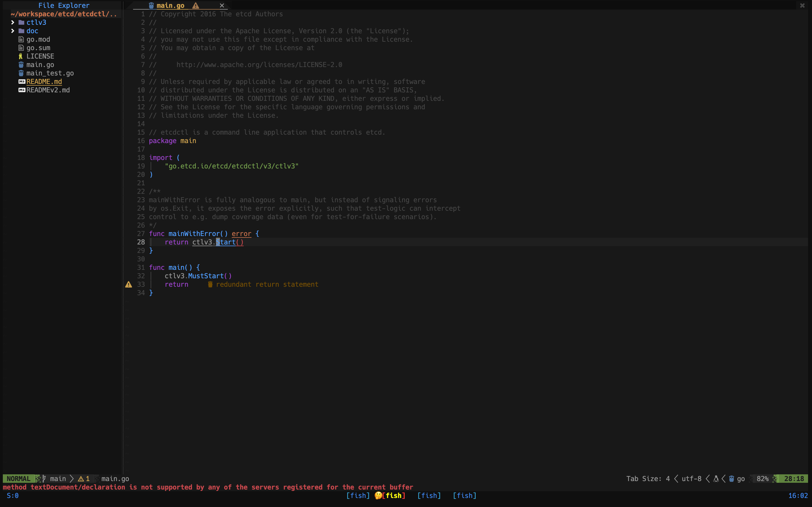Viewport: 812px width, 507px height.
Task: Toggle the NORMAL mode indicator
Action: pos(18,479)
